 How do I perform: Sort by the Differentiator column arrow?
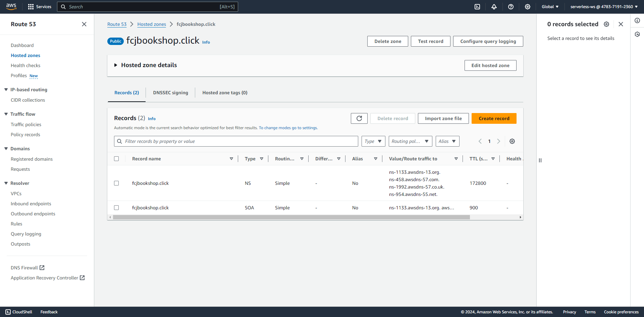point(339,159)
